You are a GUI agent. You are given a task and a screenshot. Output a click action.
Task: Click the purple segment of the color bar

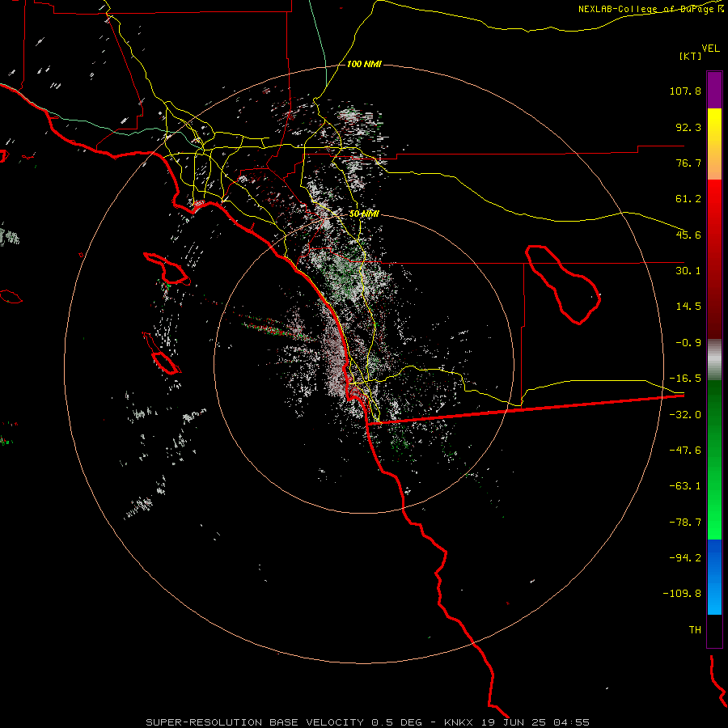pyautogui.click(x=714, y=90)
